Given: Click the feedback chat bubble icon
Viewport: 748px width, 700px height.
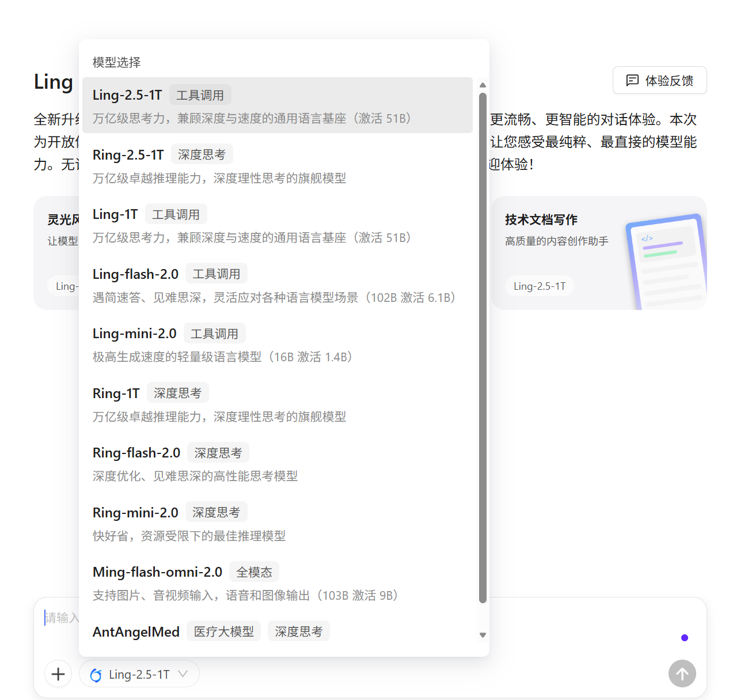Looking at the screenshot, I should tap(632, 80).
